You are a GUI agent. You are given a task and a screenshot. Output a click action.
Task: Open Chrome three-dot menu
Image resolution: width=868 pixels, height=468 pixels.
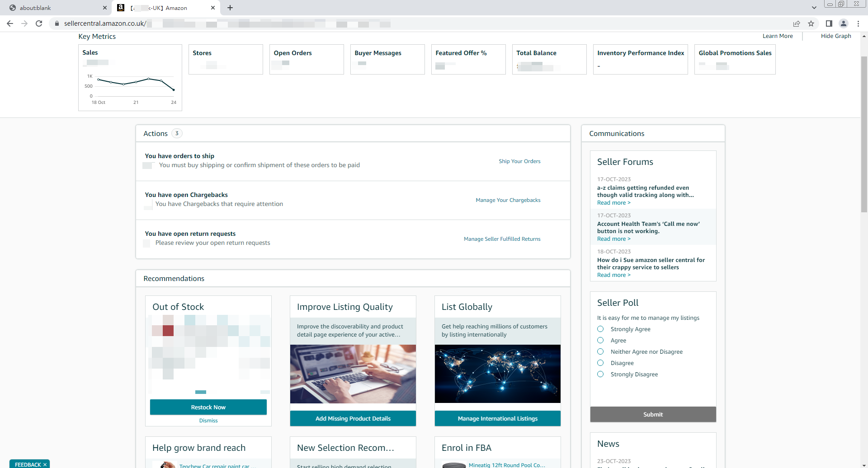pyautogui.click(x=858, y=23)
